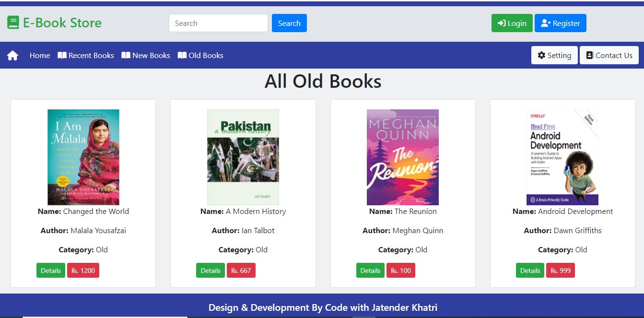Click the Rs. 1200 price button
Viewport: 644px width, 318px height.
point(83,271)
